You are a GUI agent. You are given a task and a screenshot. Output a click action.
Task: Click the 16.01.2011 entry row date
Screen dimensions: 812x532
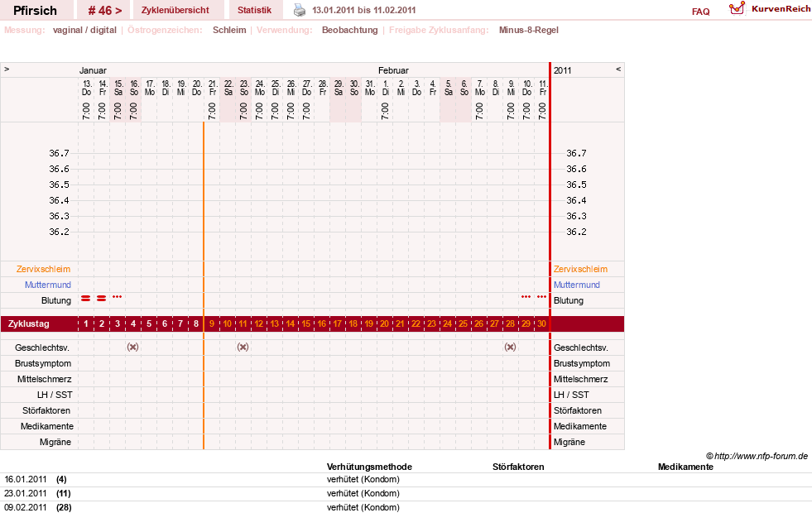click(26, 479)
